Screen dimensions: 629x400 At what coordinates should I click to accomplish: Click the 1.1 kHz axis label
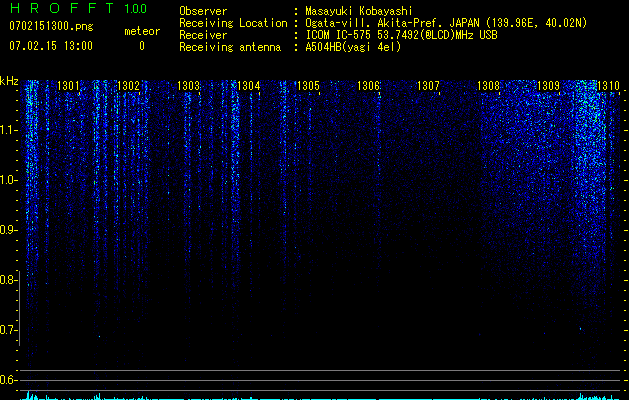[x=8, y=130]
